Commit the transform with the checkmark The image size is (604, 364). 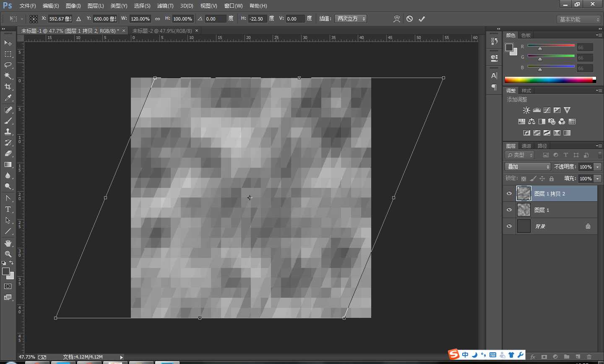coord(422,19)
